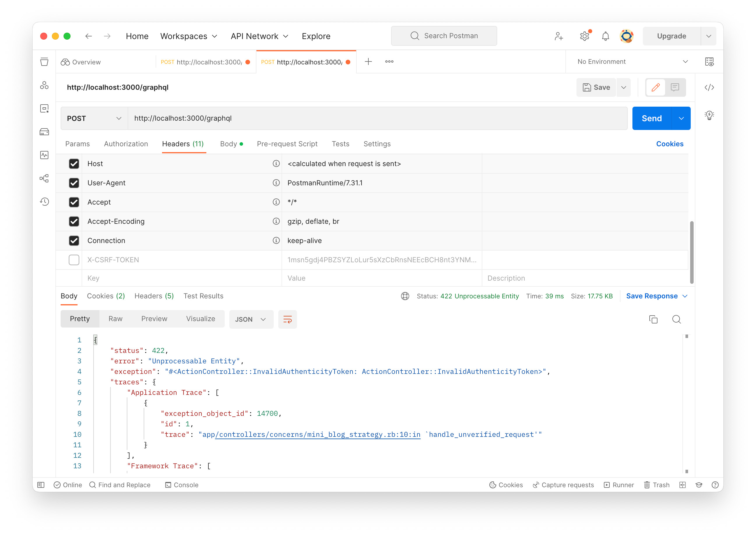Toggle the X-CSRF-TOKEN header checkbox
Viewport: 756px width, 535px height.
click(x=73, y=259)
